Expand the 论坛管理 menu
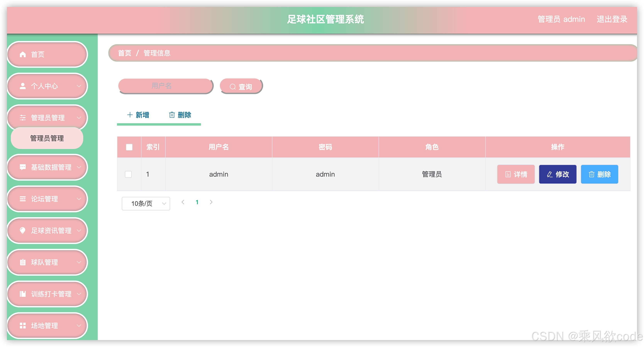This screenshot has height=347, width=644. [x=80, y=199]
